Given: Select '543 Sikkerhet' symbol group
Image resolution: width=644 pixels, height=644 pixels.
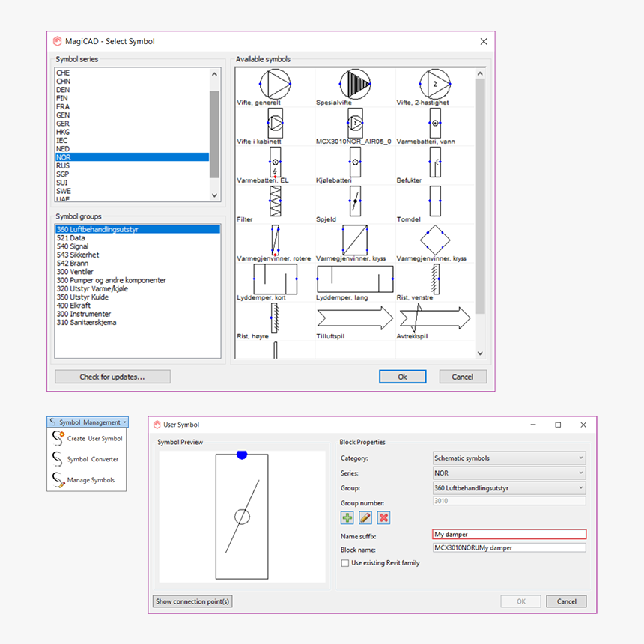Looking at the screenshot, I should (138, 255).
